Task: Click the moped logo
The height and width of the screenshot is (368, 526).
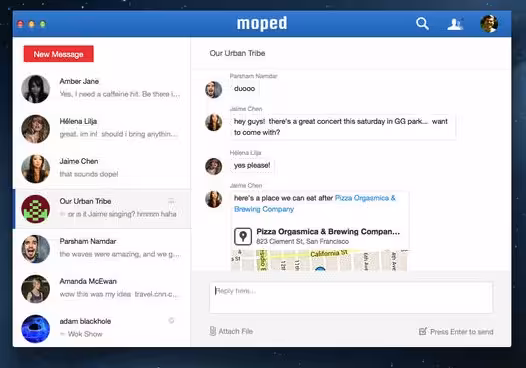Action: (x=262, y=24)
